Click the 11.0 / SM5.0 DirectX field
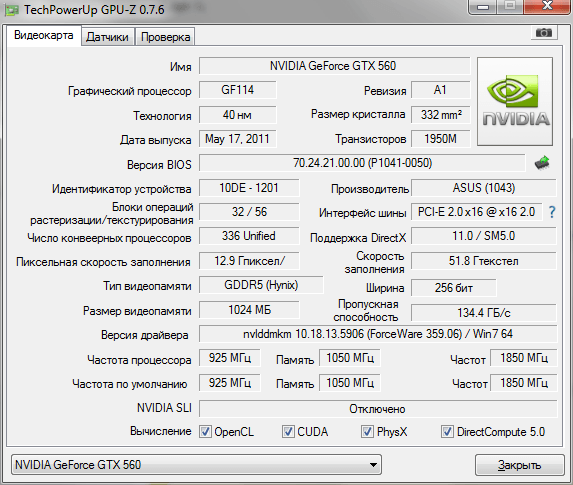 click(484, 236)
